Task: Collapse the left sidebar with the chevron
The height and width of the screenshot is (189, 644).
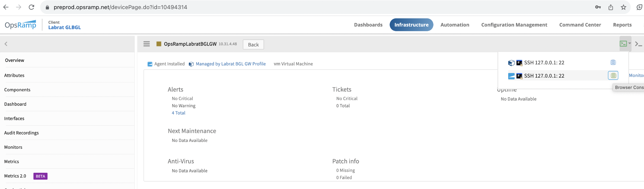Action: tap(6, 44)
